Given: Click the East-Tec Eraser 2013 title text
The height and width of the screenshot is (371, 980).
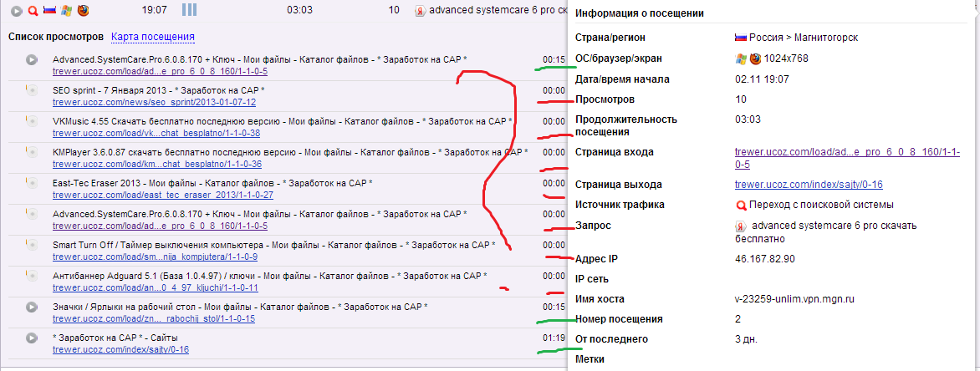Looking at the screenshot, I should (x=213, y=183).
